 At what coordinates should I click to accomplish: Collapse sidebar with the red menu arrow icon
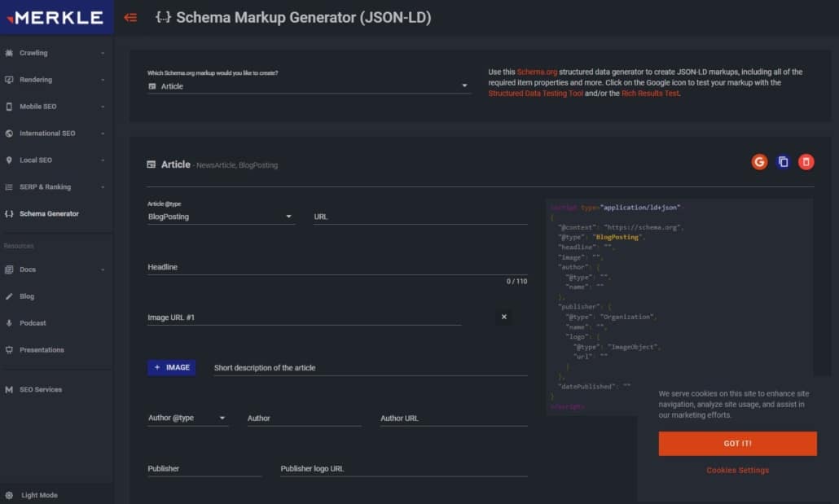click(130, 18)
